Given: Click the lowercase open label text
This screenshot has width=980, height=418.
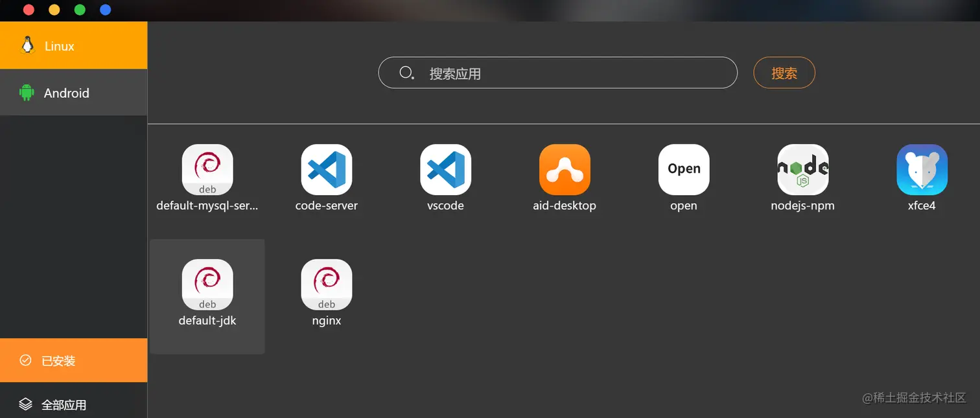Looking at the screenshot, I should click(x=684, y=206).
